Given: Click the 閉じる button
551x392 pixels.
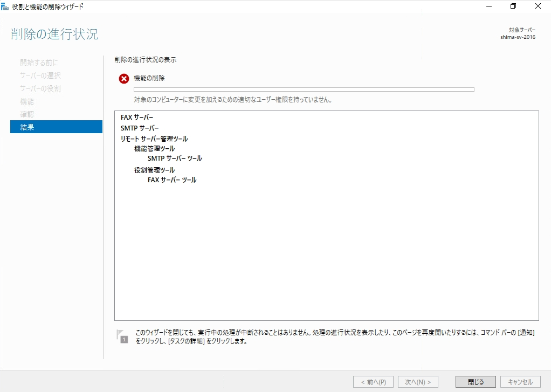Looking at the screenshot, I should point(475,381).
